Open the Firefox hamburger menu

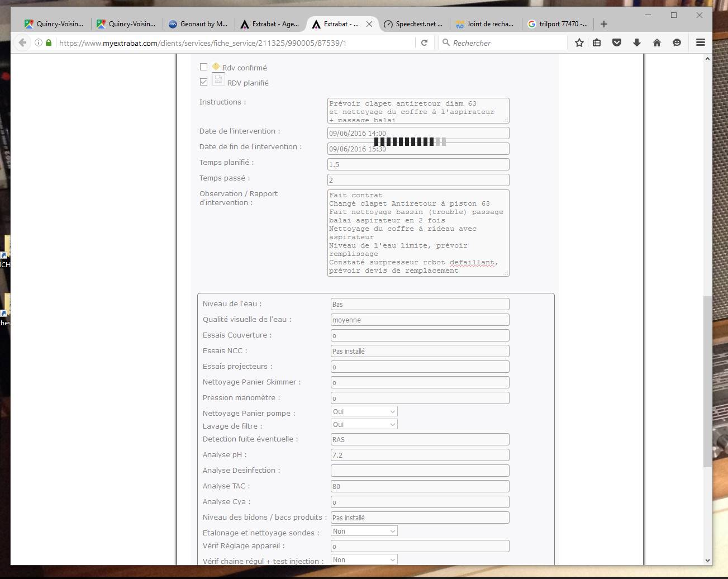(701, 42)
